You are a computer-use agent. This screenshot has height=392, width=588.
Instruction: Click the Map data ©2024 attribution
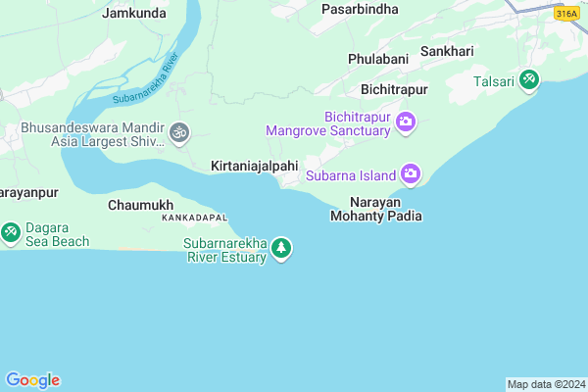point(547,384)
